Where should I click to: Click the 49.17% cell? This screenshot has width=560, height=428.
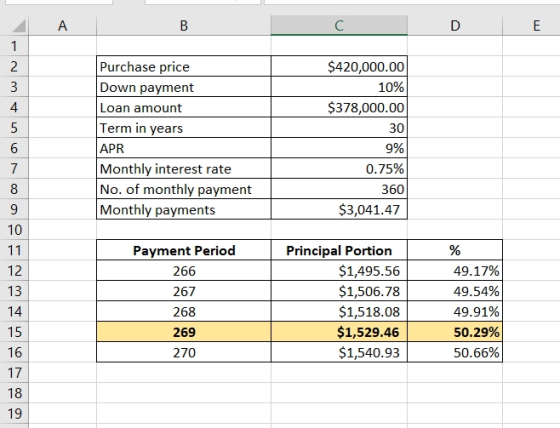[455, 270]
